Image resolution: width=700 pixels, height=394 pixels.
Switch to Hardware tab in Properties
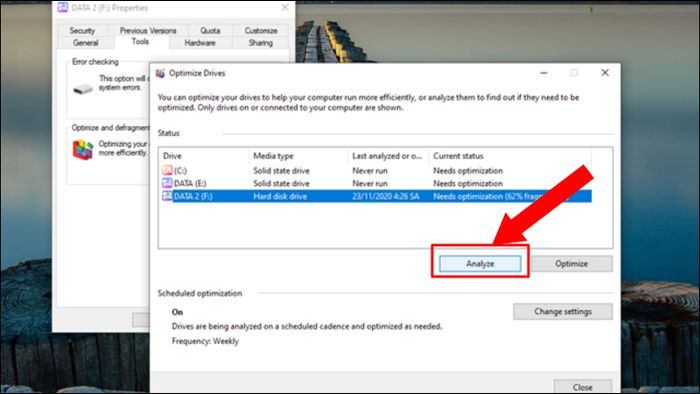tap(200, 43)
